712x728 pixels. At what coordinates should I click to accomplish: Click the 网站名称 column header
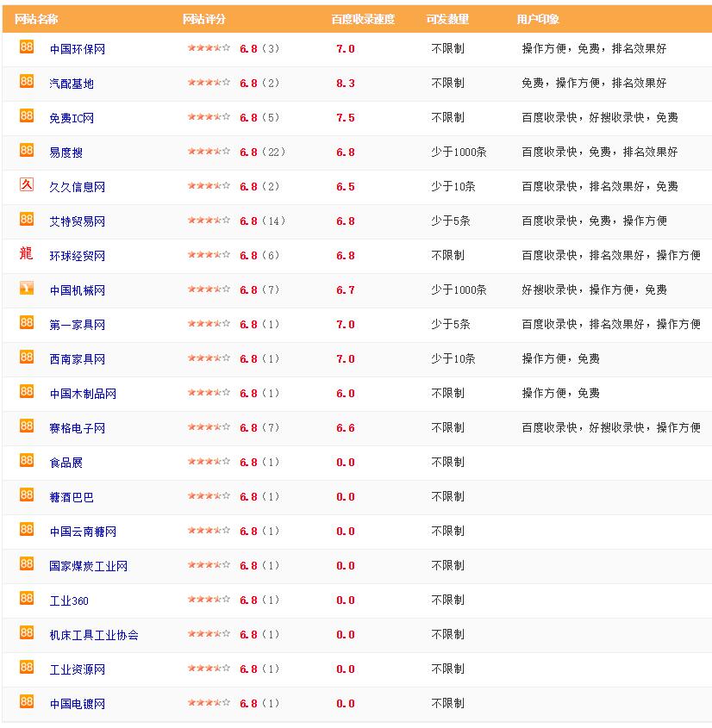point(36,19)
